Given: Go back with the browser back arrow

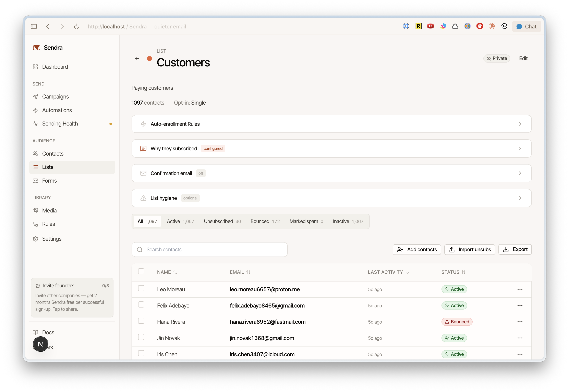Looking at the screenshot, I should click(48, 27).
